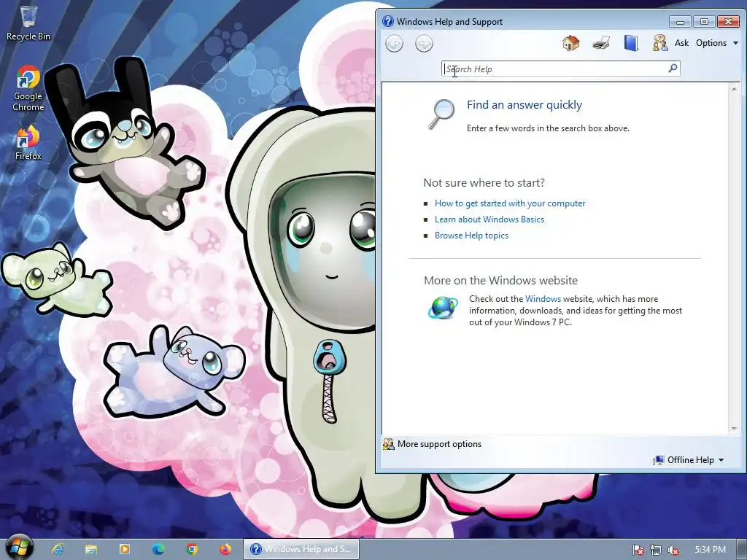Click the 5:34 PM clock

710,550
